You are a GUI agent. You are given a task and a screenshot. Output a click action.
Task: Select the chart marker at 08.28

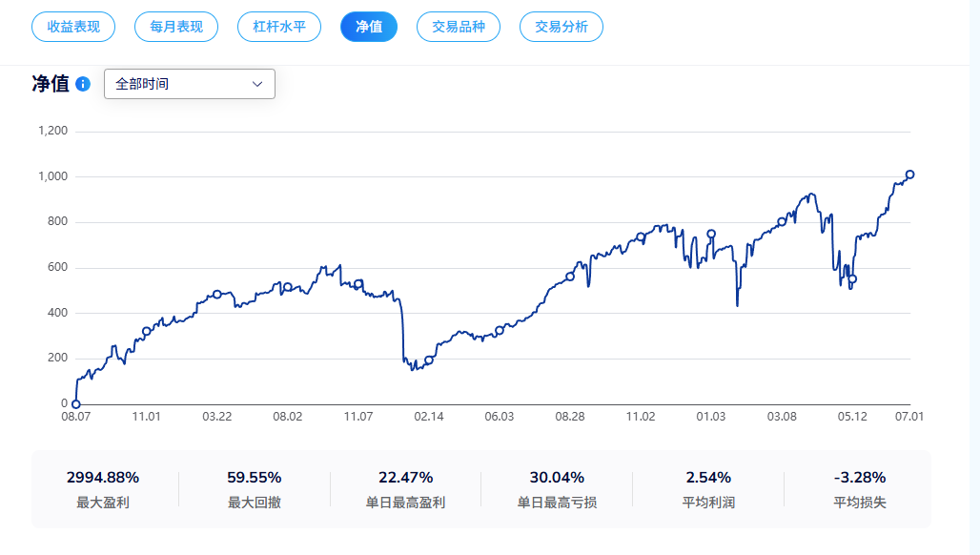click(x=570, y=277)
